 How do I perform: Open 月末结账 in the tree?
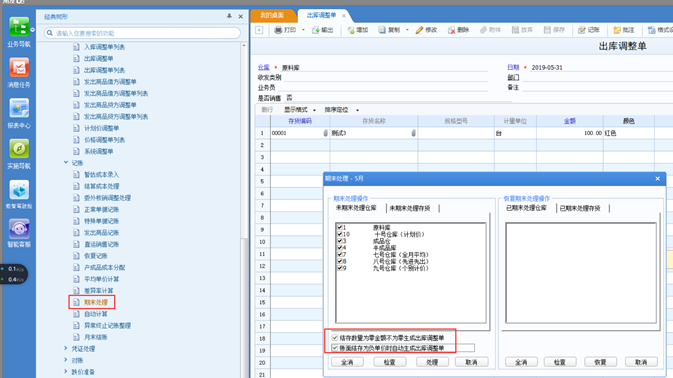click(x=96, y=337)
